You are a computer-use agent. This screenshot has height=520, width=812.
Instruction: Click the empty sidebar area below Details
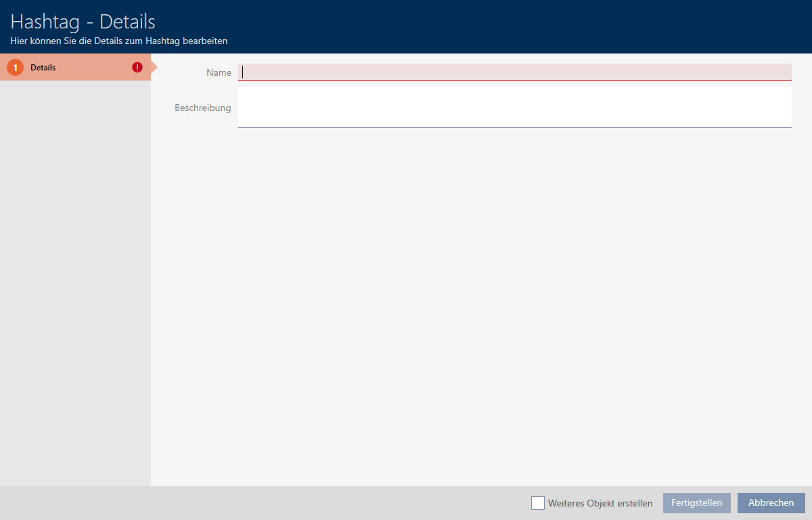click(x=74, y=271)
